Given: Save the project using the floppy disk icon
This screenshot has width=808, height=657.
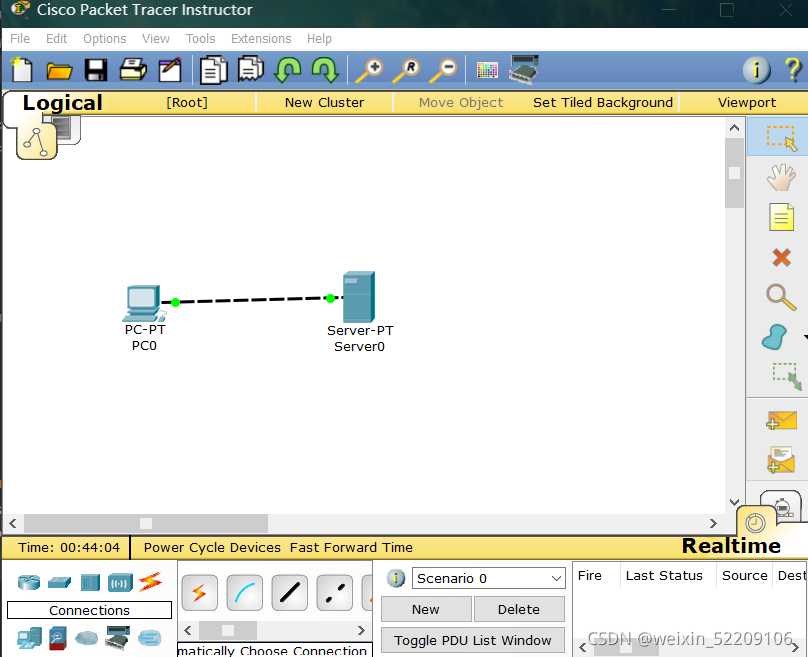Looking at the screenshot, I should [96, 70].
